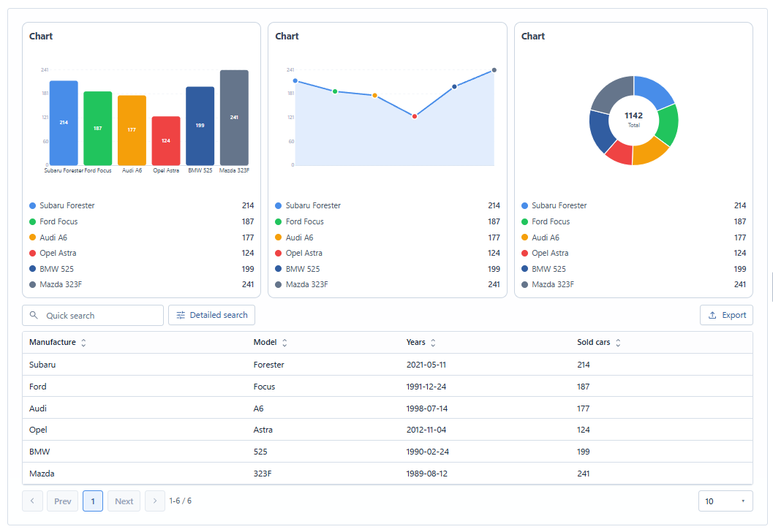Viewport: 773px width, 532px height.
Task: Export the table data
Action: click(726, 315)
